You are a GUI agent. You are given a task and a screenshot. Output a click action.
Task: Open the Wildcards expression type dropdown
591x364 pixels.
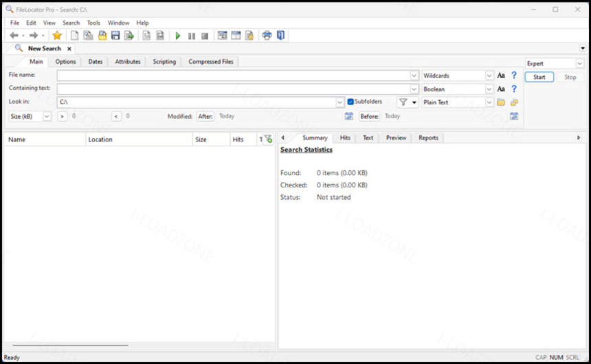click(x=489, y=76)
